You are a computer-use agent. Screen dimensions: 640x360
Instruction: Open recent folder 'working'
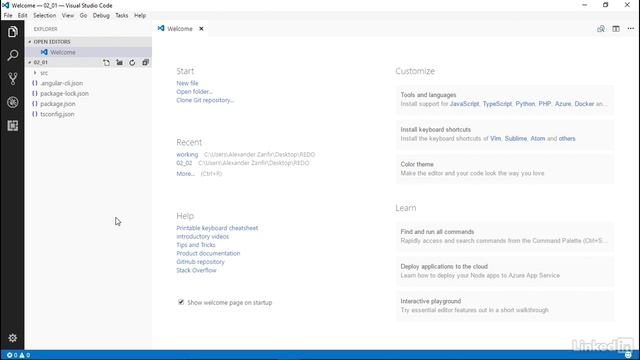click(187, 154)
